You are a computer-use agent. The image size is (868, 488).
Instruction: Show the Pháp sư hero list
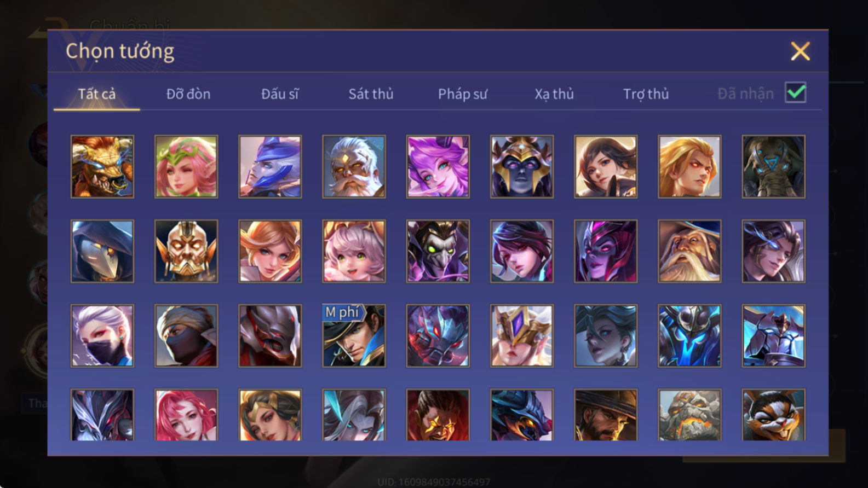click(463, 94)
